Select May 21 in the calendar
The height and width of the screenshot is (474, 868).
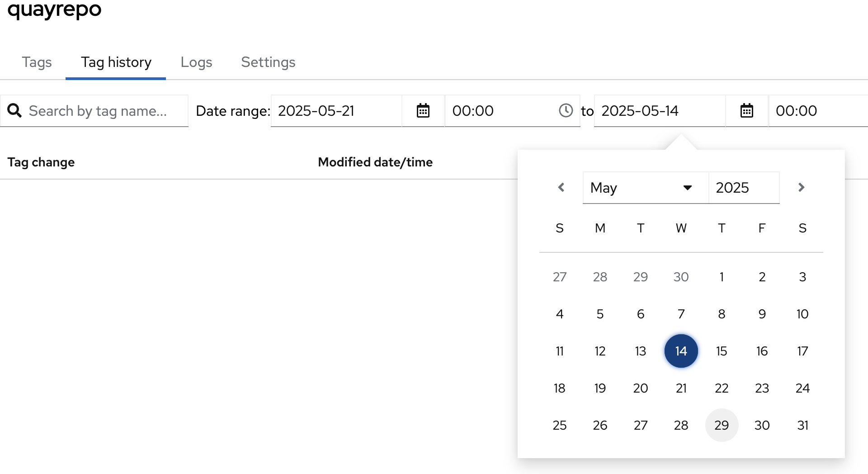[x=681, y=388]
